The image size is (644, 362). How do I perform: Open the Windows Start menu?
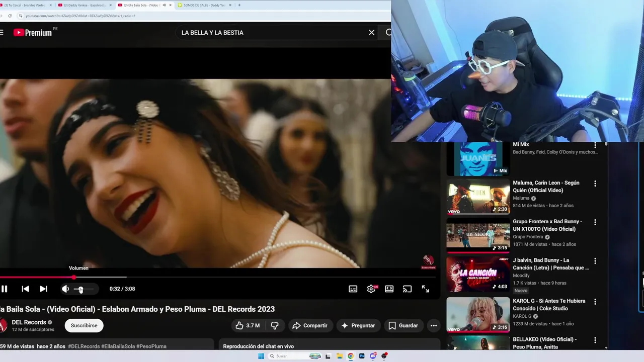click(x=261, y=356)
